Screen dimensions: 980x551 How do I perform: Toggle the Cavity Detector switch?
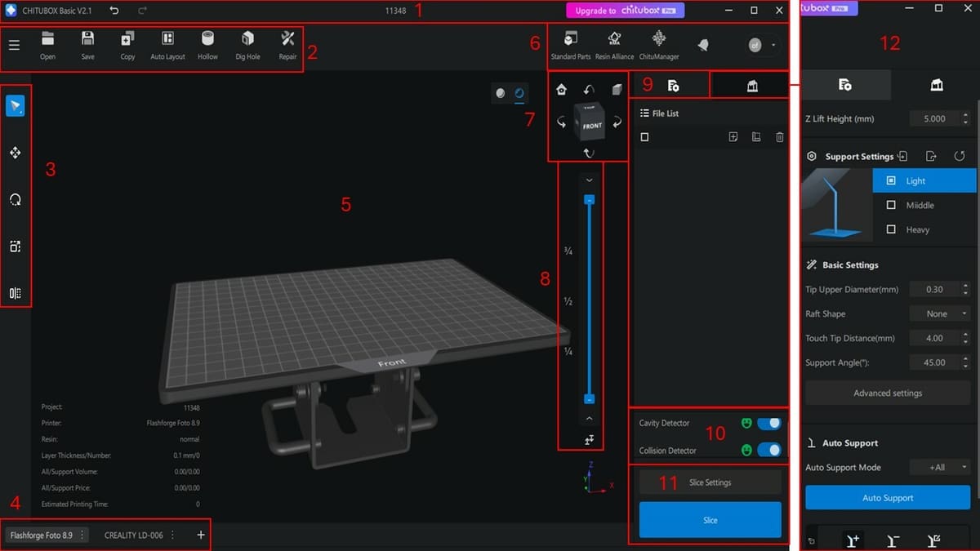click(x=768, y=423)
